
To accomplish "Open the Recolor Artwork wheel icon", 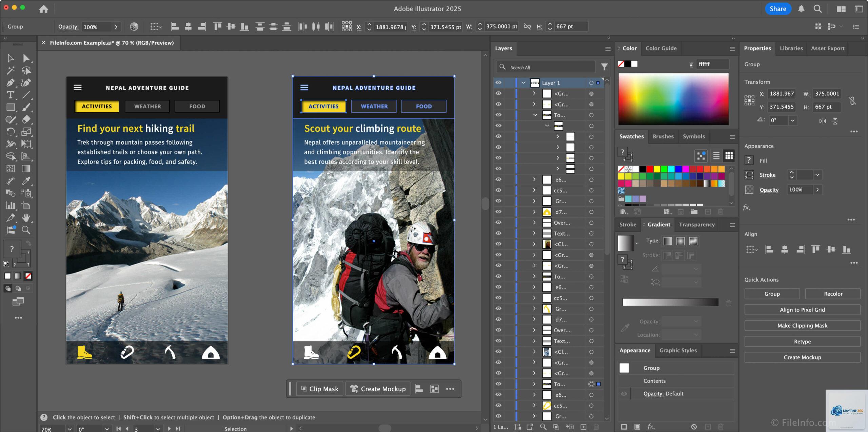I will pos(134,26).
